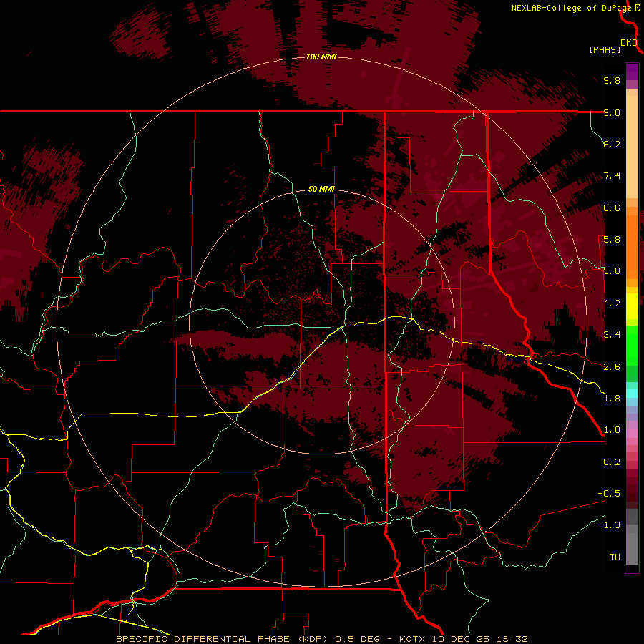
Task: Click the "-1.3" color scale value
Action: 609,525
